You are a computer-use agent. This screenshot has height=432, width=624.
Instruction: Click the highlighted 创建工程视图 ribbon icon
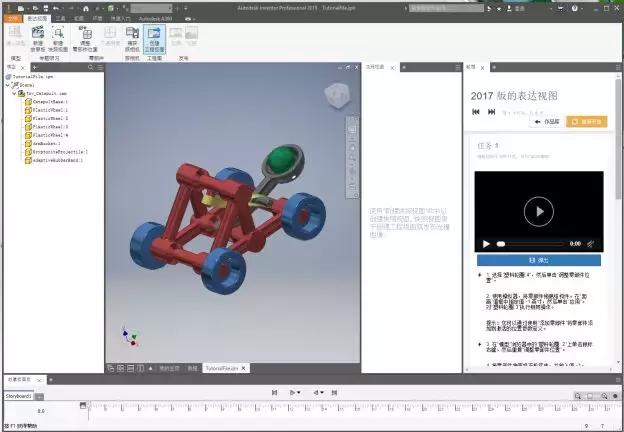click(x=154, y=39)
